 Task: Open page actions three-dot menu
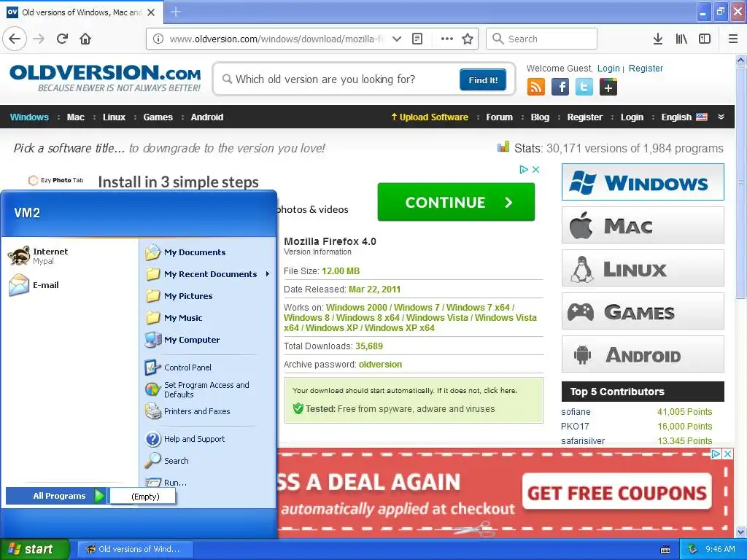point(447,39)
